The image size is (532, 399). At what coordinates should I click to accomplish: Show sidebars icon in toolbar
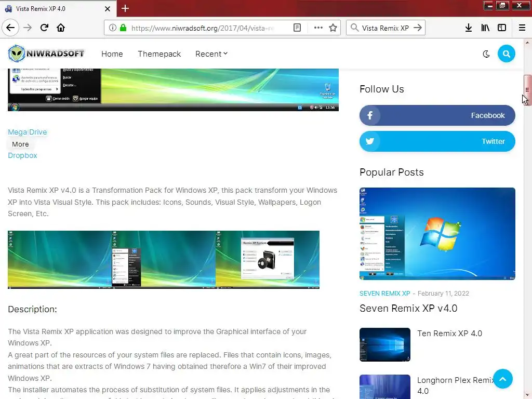pos(502,28)
